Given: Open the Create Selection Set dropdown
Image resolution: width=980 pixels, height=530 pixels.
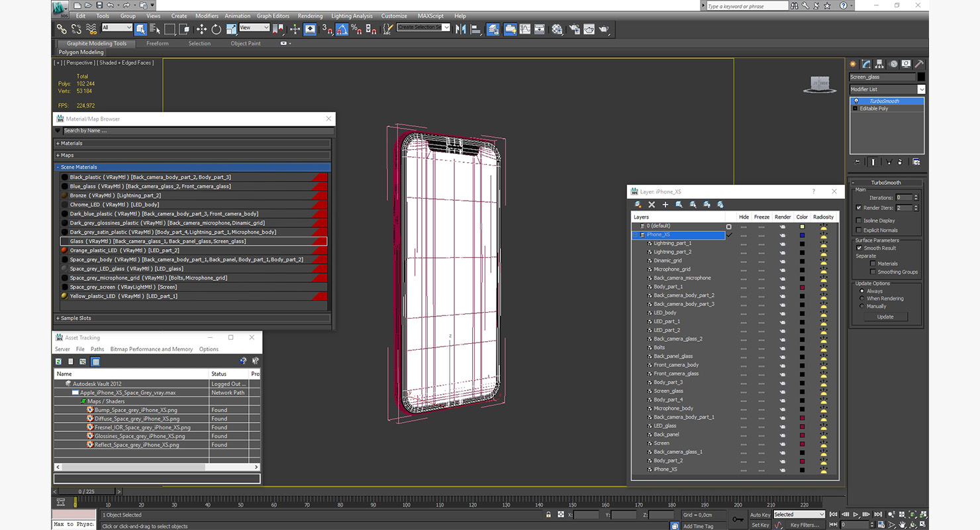Looking at the screenshot, I should (x=423, y=27).
